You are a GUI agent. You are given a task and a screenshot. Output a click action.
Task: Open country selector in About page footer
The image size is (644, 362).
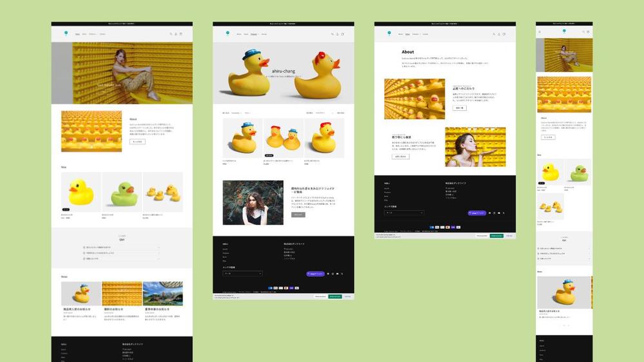tap(404, 213)
